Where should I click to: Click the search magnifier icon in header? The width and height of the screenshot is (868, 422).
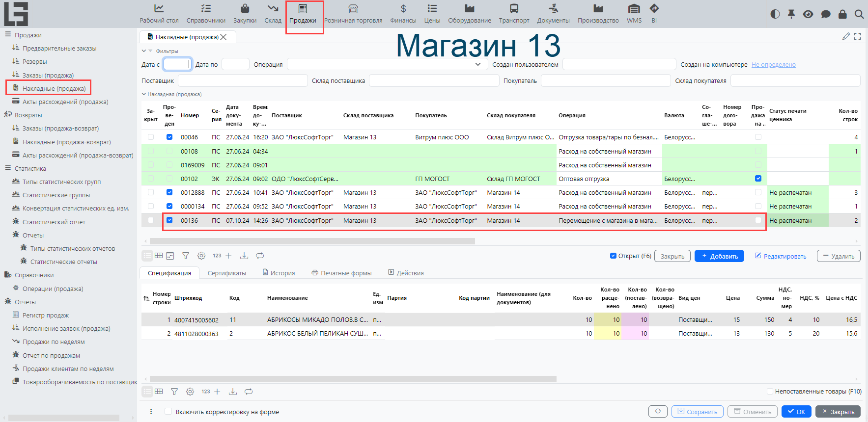click(859, 14)
